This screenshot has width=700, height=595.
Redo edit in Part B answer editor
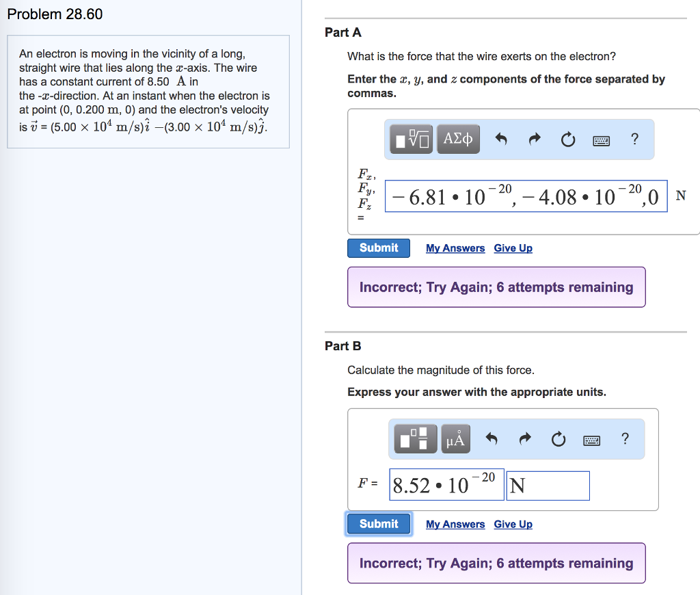click(x=524, y=438)
